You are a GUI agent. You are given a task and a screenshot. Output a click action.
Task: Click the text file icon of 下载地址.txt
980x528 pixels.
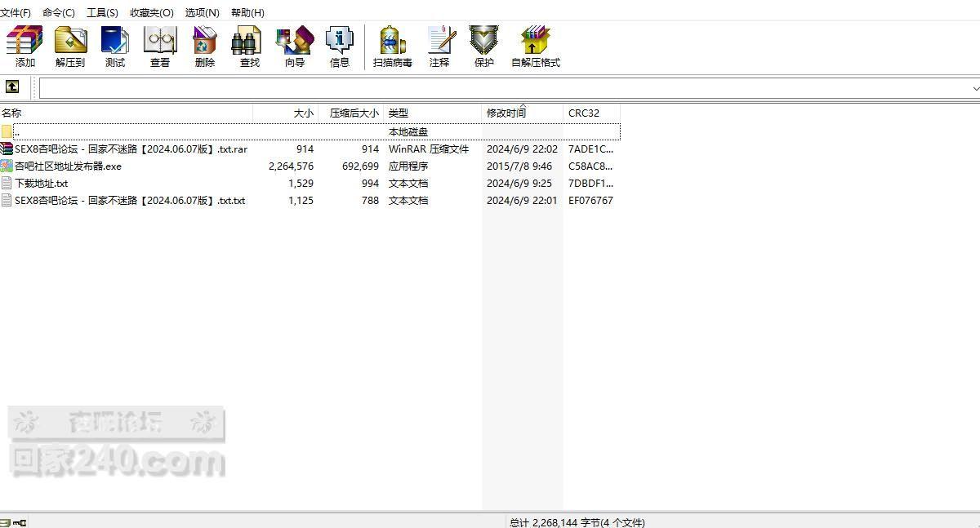click(7, 183)
